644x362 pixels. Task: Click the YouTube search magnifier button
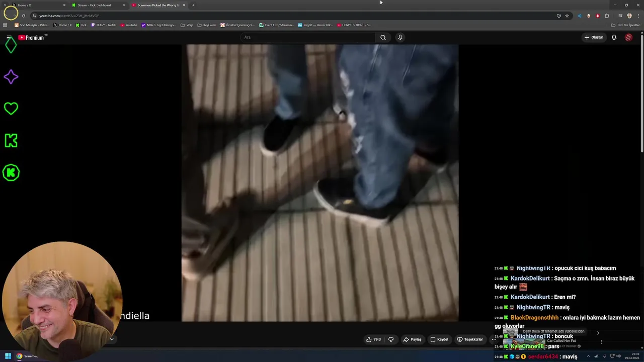click(x=383, y=37)
